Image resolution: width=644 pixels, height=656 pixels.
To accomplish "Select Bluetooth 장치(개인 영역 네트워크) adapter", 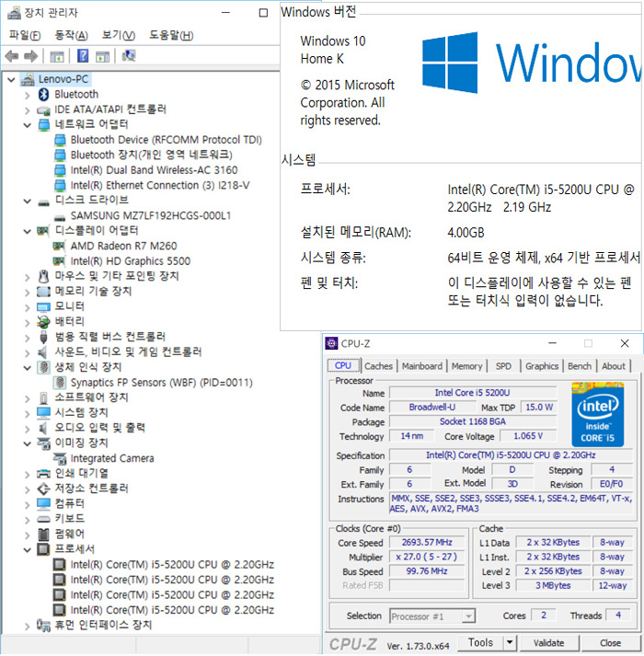I will coord(151,155).
